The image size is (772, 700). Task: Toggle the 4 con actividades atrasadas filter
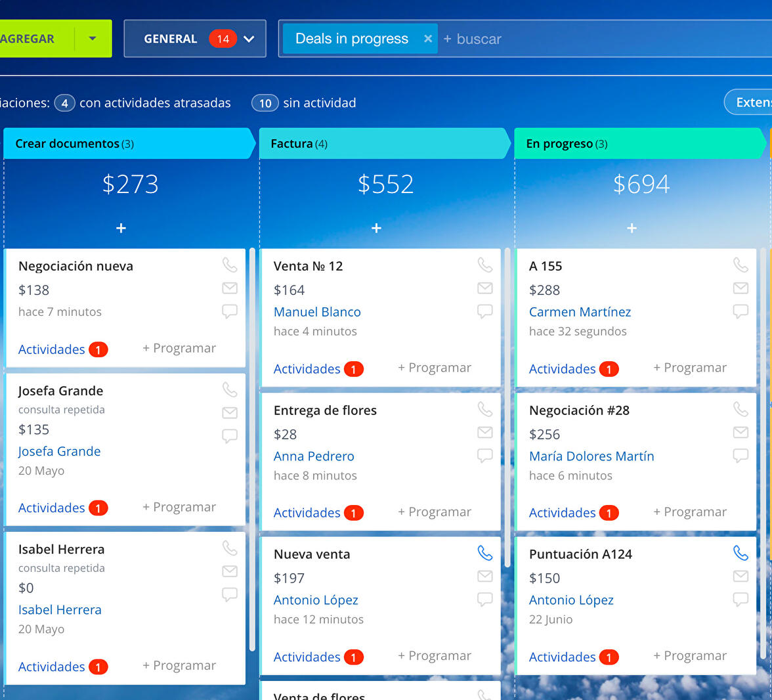coord(64,103)
